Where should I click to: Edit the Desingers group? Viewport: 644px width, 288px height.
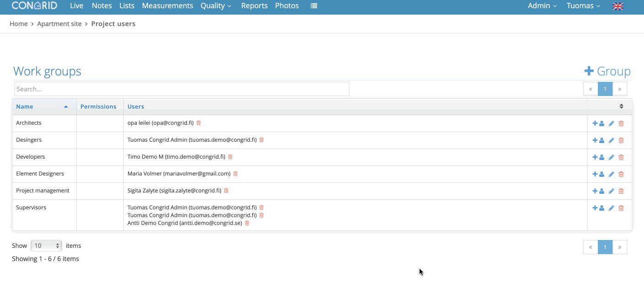(612, 140)
